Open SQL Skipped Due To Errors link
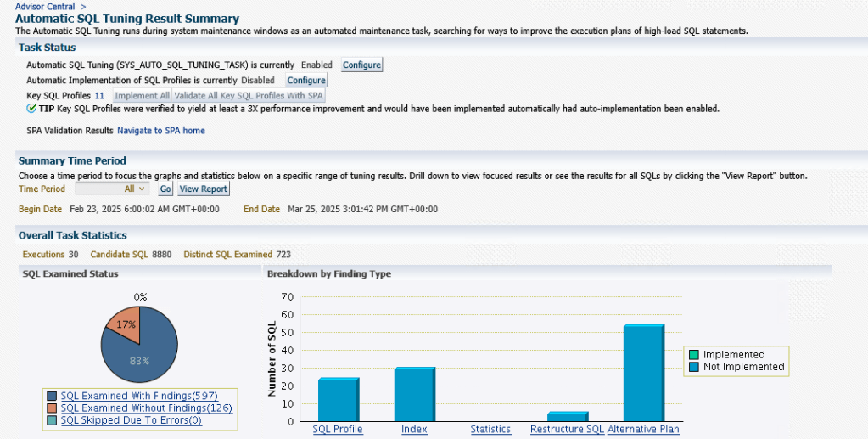868x439 pixels. click(131, 419)
